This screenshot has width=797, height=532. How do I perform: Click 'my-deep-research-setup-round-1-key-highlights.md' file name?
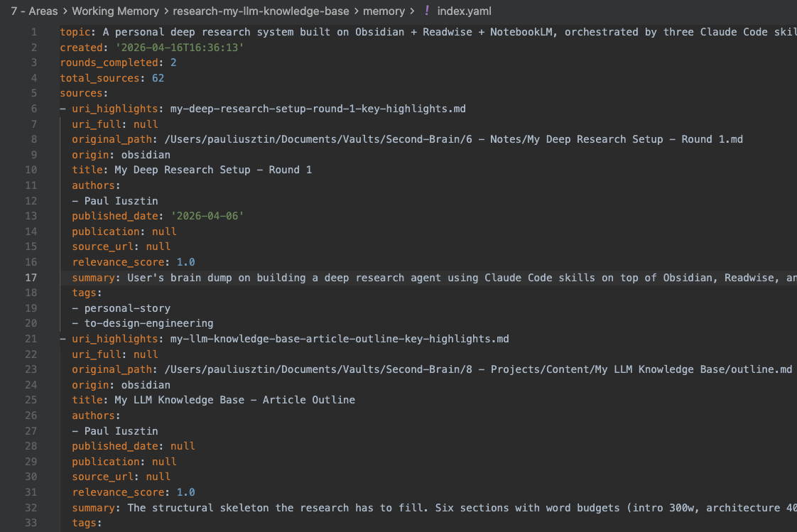(318, 109)
